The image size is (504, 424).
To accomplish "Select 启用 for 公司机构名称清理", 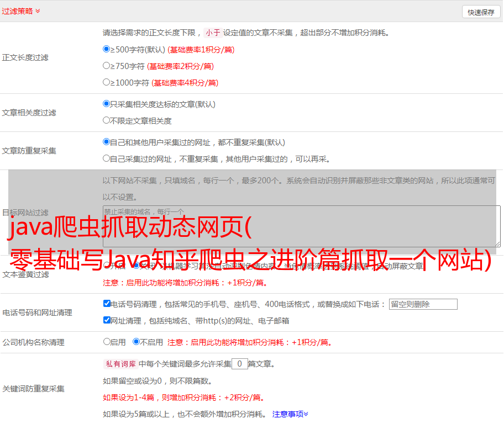I will 107,342.
